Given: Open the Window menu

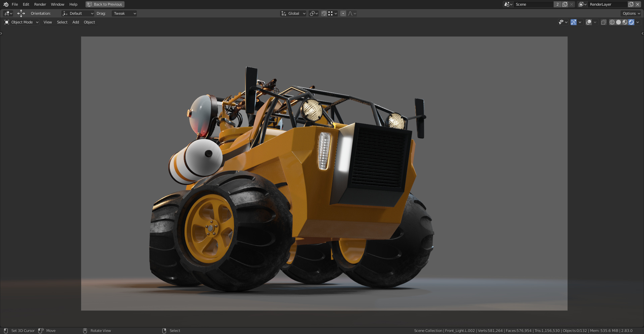Looking at the screenshot, I should [x=57, y=4].
